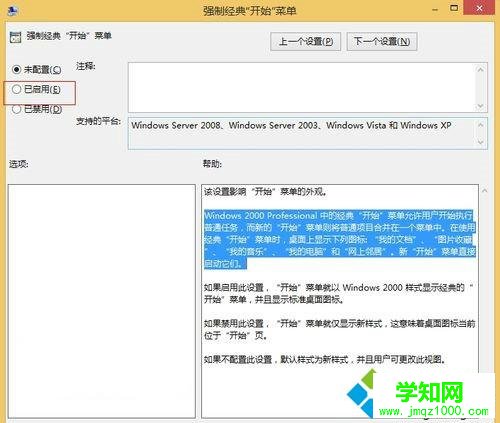
Task: Maximize the policy setting window
Action: 454,8
